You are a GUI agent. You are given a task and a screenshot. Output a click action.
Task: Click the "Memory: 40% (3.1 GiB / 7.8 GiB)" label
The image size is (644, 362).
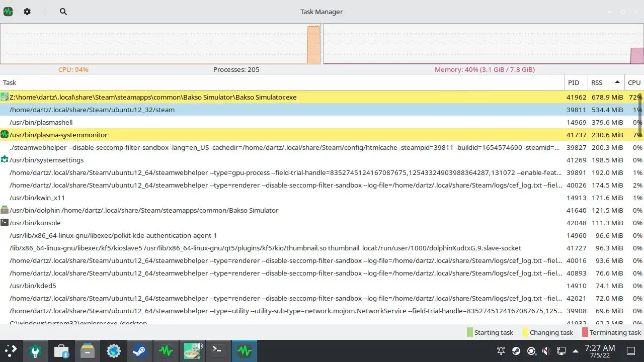485,69
